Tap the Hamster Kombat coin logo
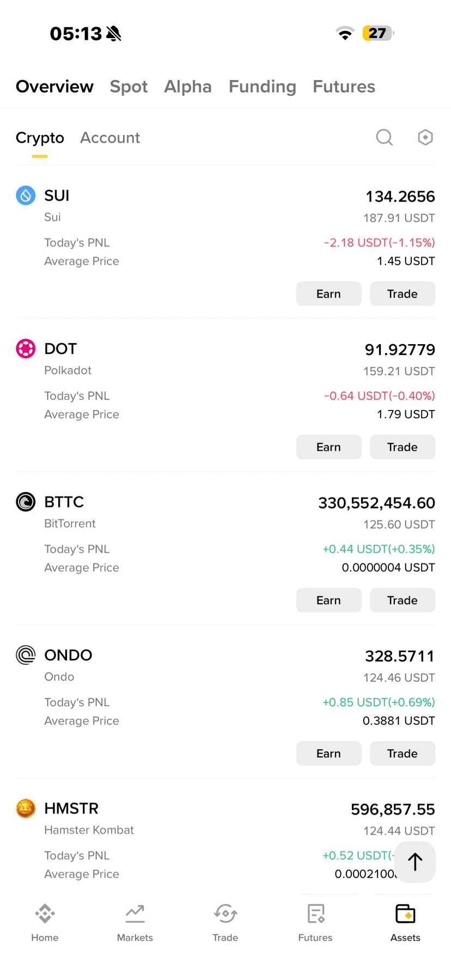 click(x=26, y=808)
